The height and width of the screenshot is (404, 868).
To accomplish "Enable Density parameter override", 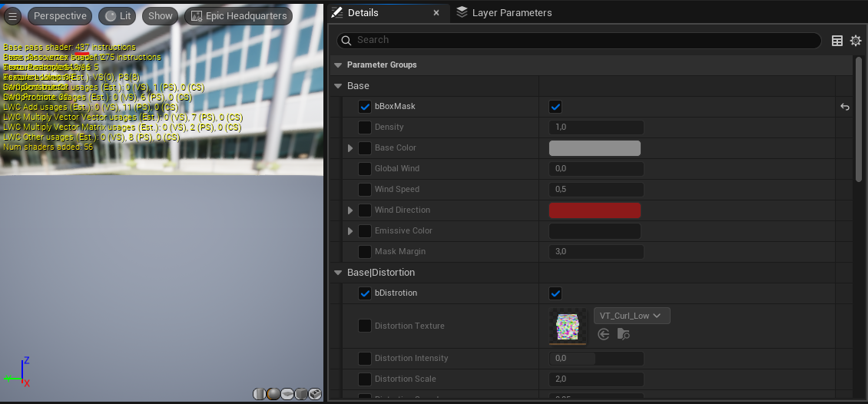I will [x=365, y=127].
